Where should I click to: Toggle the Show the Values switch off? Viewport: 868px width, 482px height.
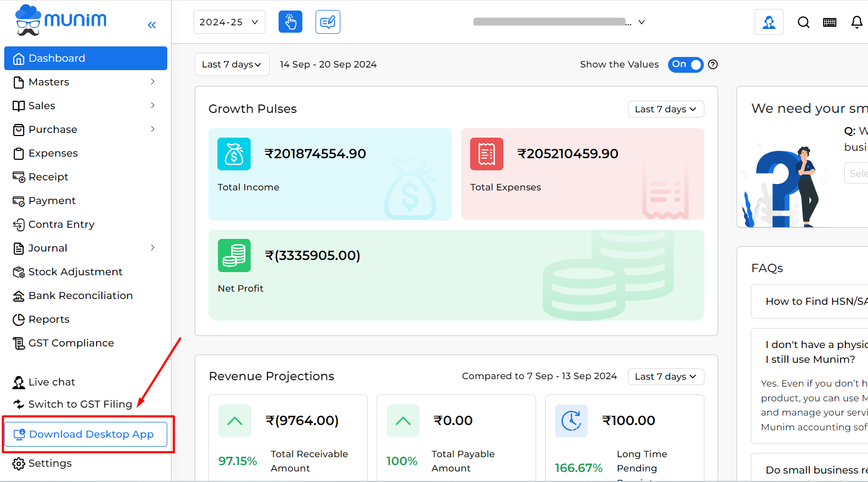685,64
